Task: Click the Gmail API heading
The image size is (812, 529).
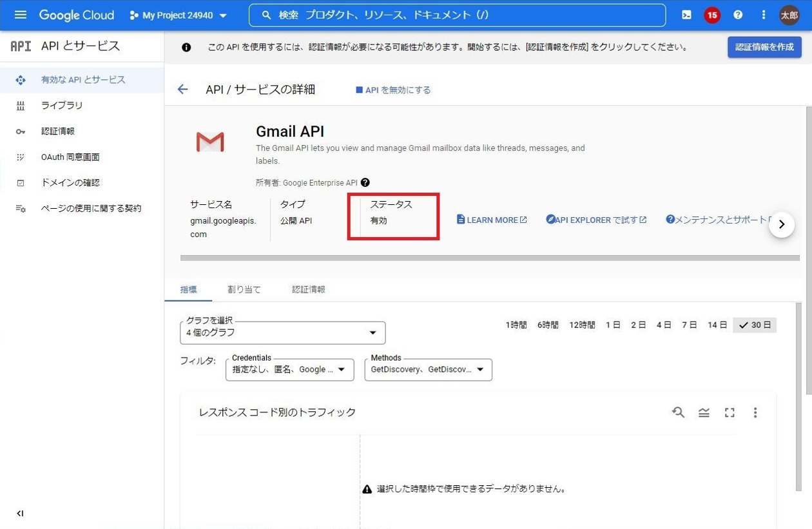Action: [x=290, y=131]
